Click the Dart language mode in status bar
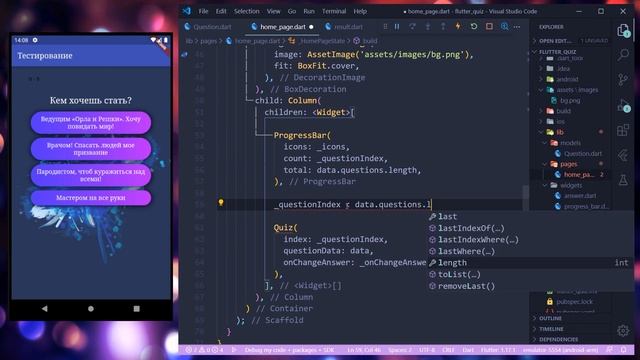Viewport: 640px width, 360px height. pos(468,350)
